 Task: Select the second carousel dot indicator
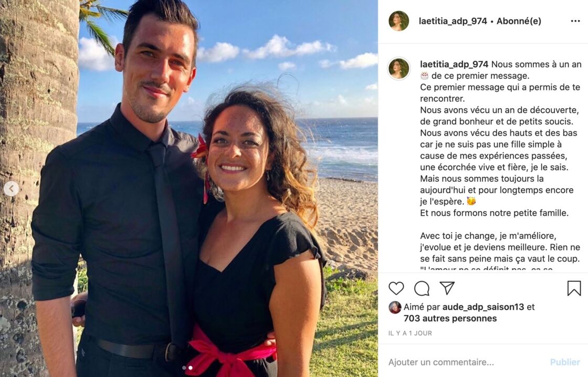[x=191, y=368]
